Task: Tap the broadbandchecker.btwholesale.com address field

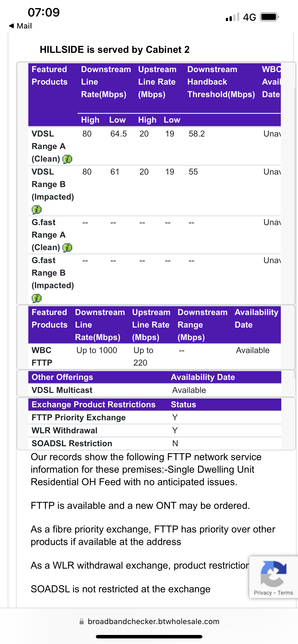Action: [153, 622]
